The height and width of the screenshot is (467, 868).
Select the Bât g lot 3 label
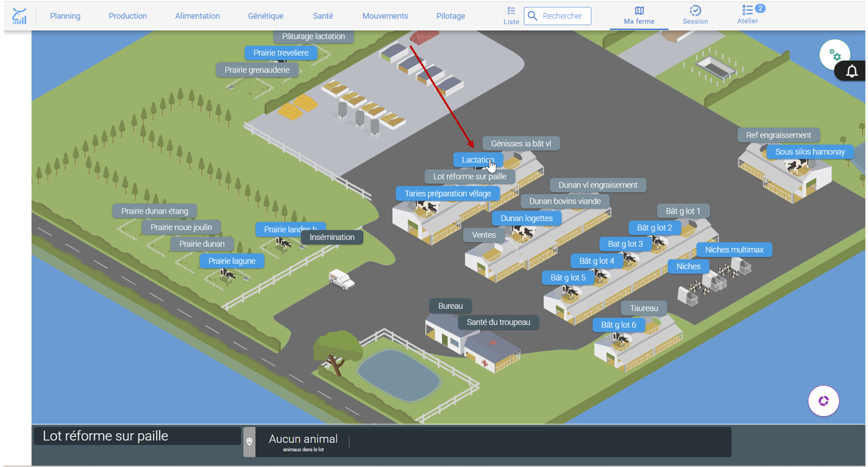625,244
